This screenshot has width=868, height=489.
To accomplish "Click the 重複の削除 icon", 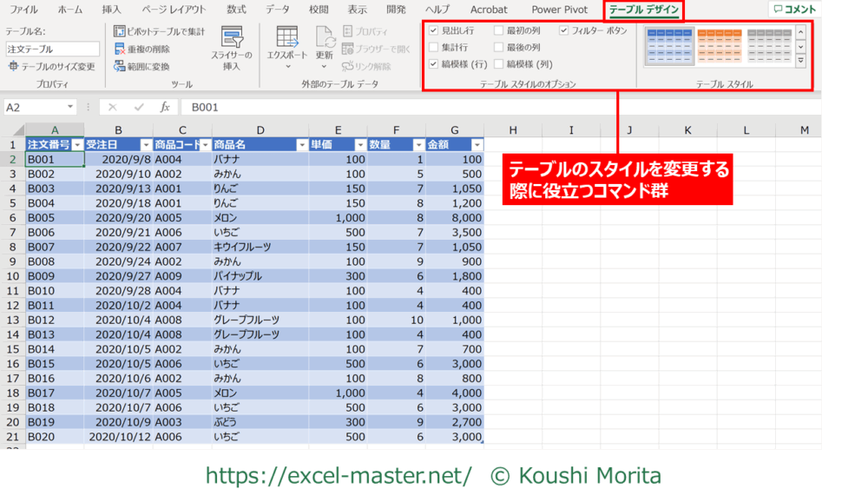I will click(x=120, y=50).
